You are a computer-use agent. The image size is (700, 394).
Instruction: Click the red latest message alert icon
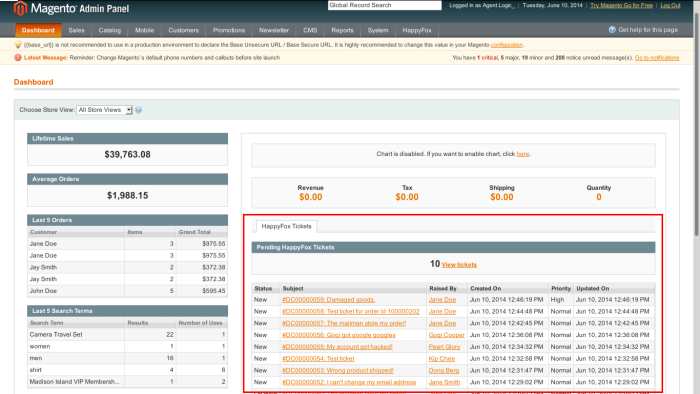(18, 58)
